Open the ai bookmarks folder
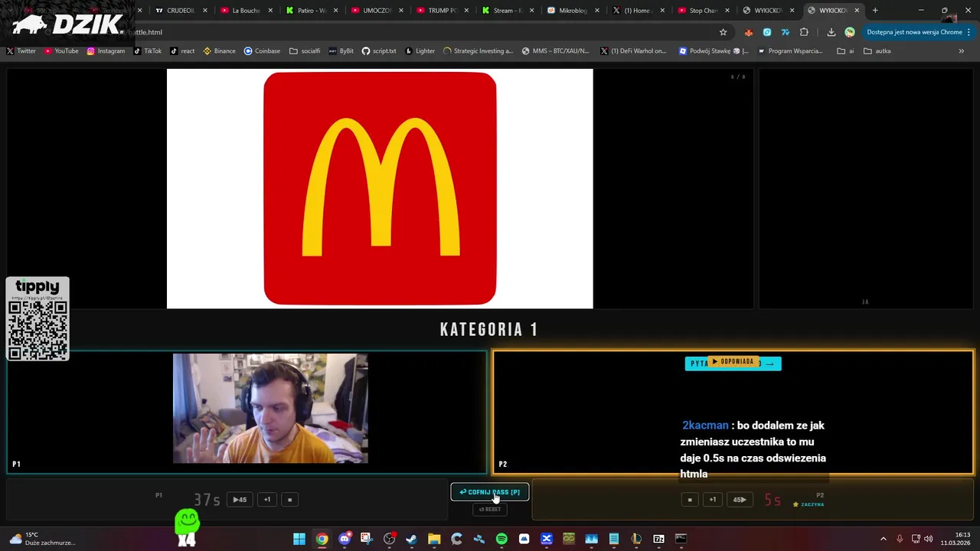 click(x=845, y=51)
